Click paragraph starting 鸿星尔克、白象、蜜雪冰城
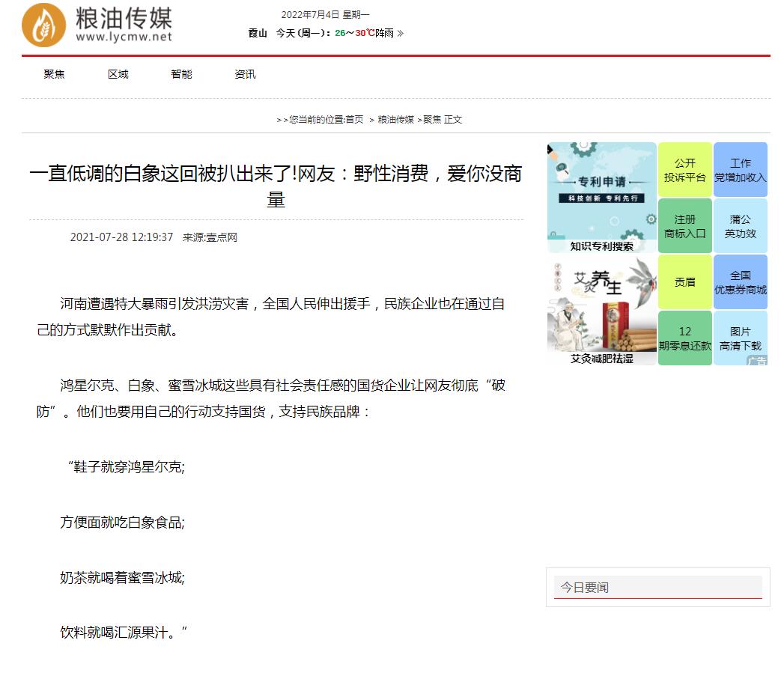Viewport: 784px width, 673px height. click(x=270, y=398)
